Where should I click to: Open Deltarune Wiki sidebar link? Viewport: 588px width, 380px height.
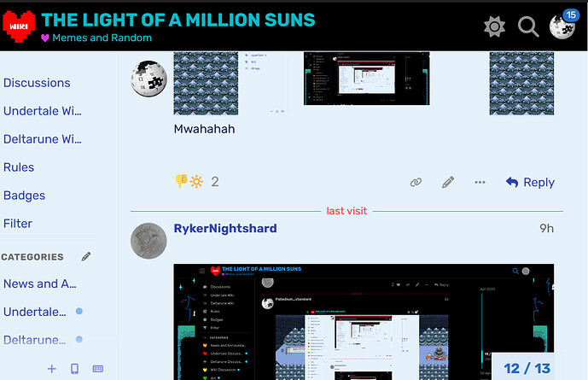[x=43, y=139]
